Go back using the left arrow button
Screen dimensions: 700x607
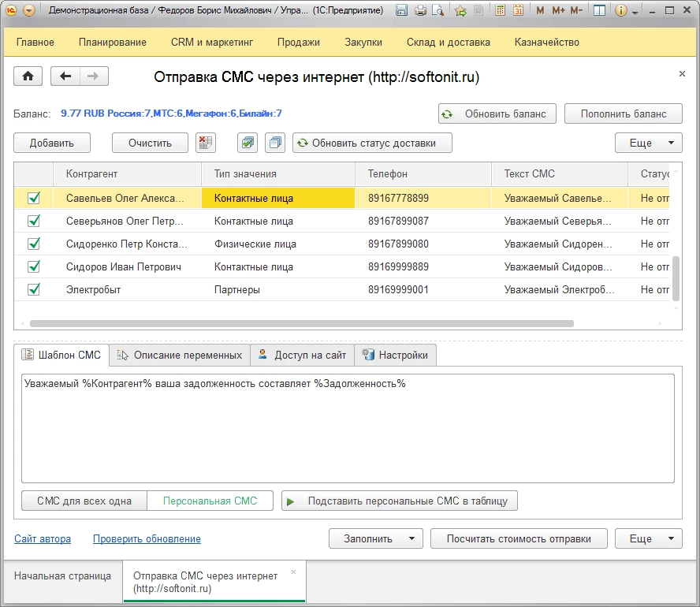65,76
